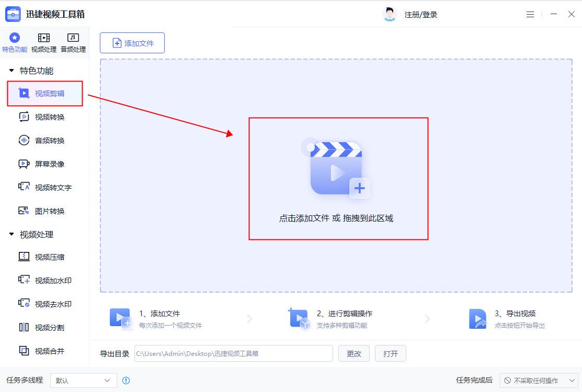Select the 视频去水印 icon

(x=24, y=303)
